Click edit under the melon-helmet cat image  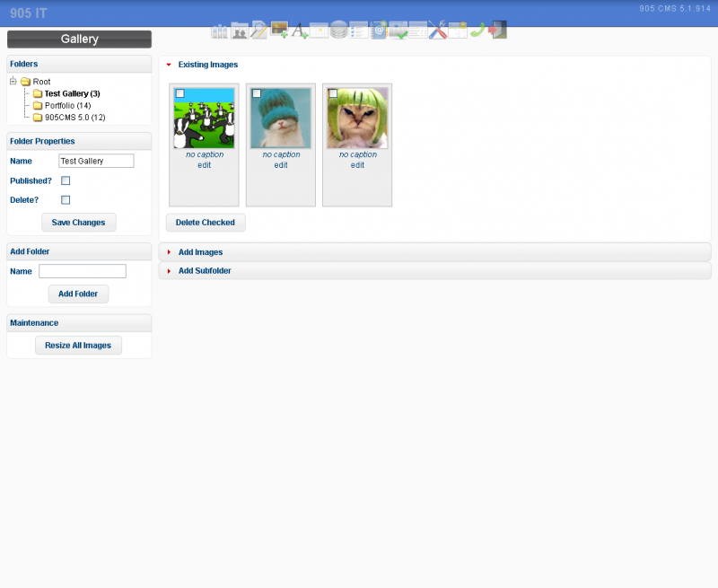[x=357, y=165]
